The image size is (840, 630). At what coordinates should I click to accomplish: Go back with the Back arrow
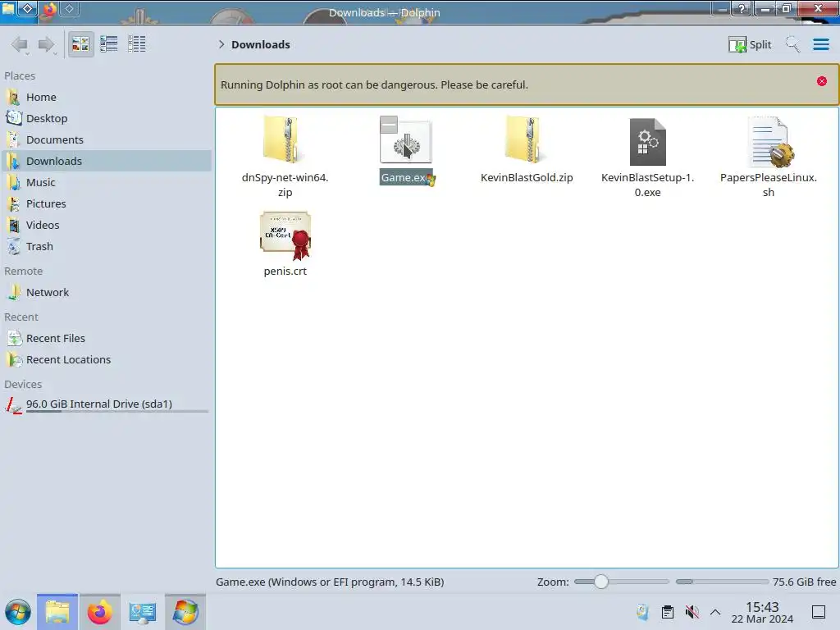20,44
